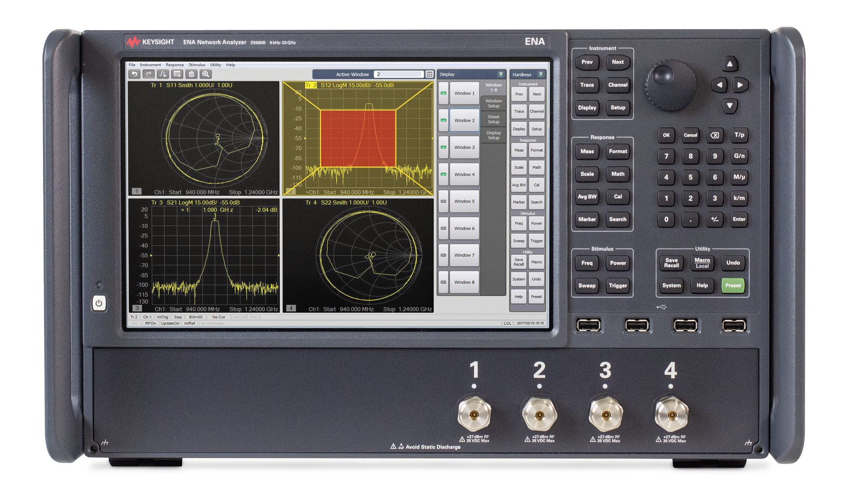Viewport: 863px width, 504px height.
Task: Click the add trace icon in toolbar
Action: click(x=163, y=74)
